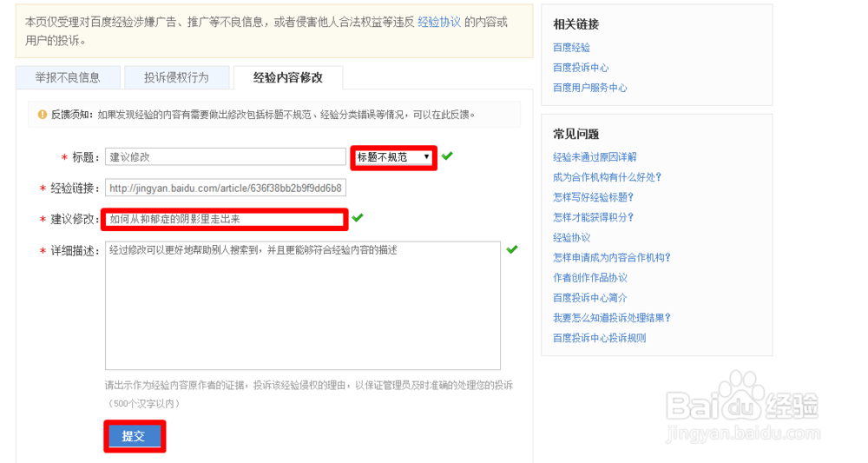Open the 举报不良信息 tab
This screenshot has width=868, height=463.
(68, 77)
